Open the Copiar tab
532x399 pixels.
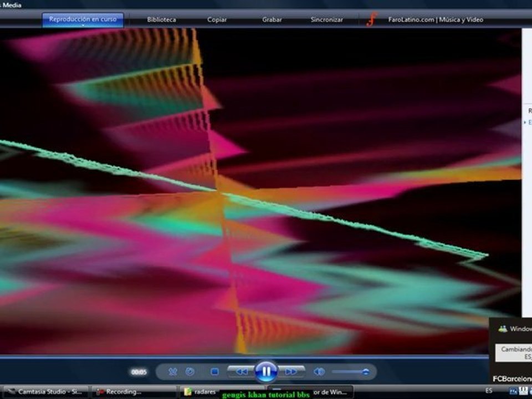pyautogui.click(x=217, y=20)
